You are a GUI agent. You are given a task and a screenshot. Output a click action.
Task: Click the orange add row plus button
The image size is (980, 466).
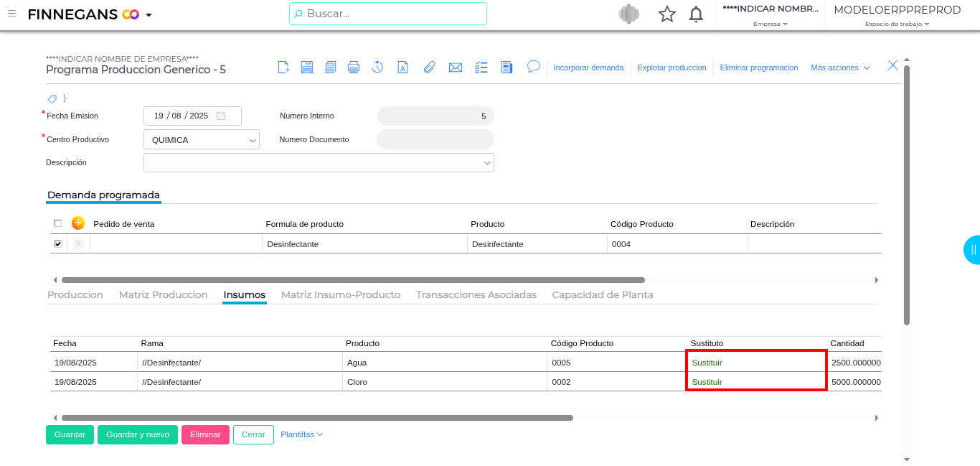(x=78, y=223)
